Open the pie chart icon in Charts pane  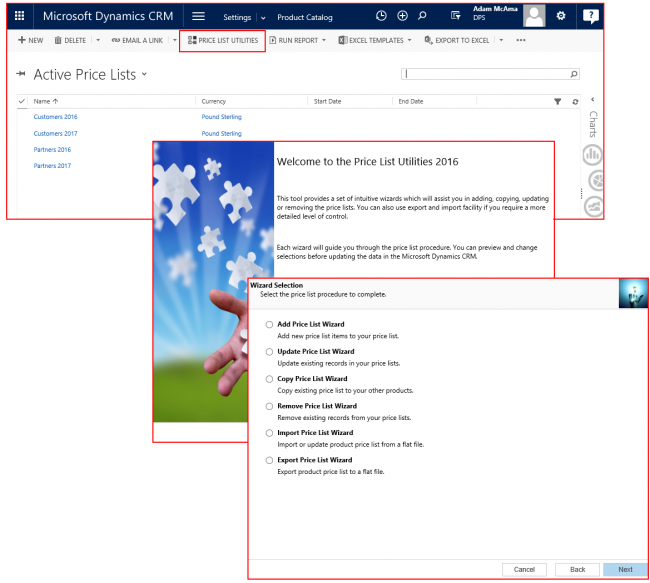[596, 180]
